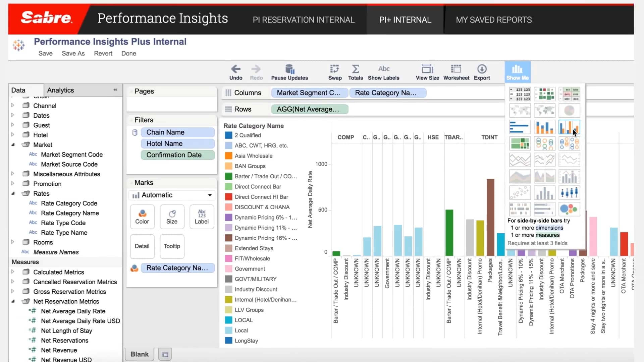The height and width of the screenshot is (362, 644).
Task: Toggle Pause Updates
Action: [289, 71]
